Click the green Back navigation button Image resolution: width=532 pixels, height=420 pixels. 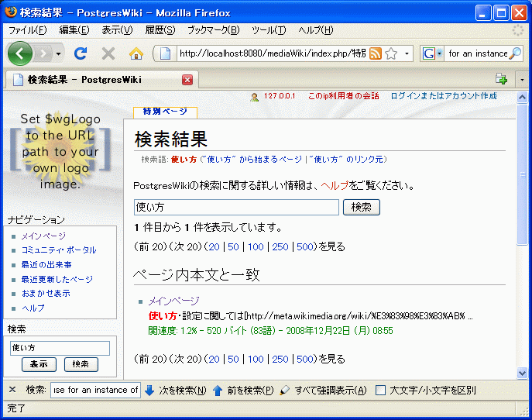click(20, 53)
